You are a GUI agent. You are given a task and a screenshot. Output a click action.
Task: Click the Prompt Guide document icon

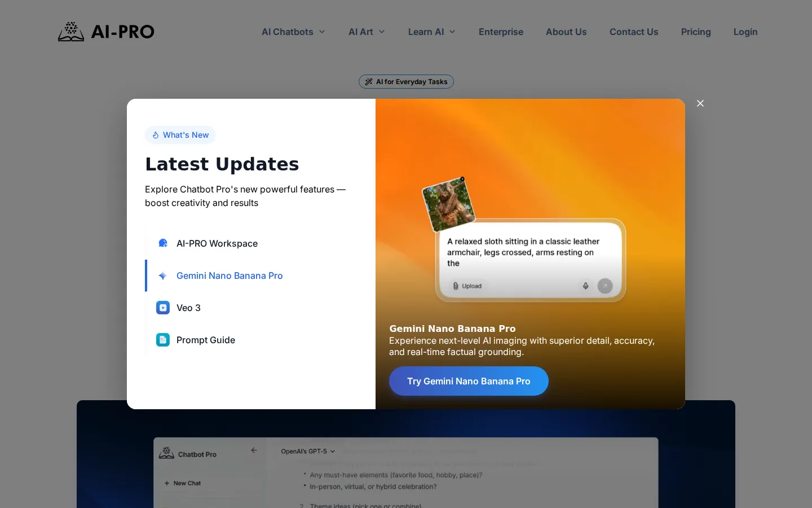[x=163, y=340]
